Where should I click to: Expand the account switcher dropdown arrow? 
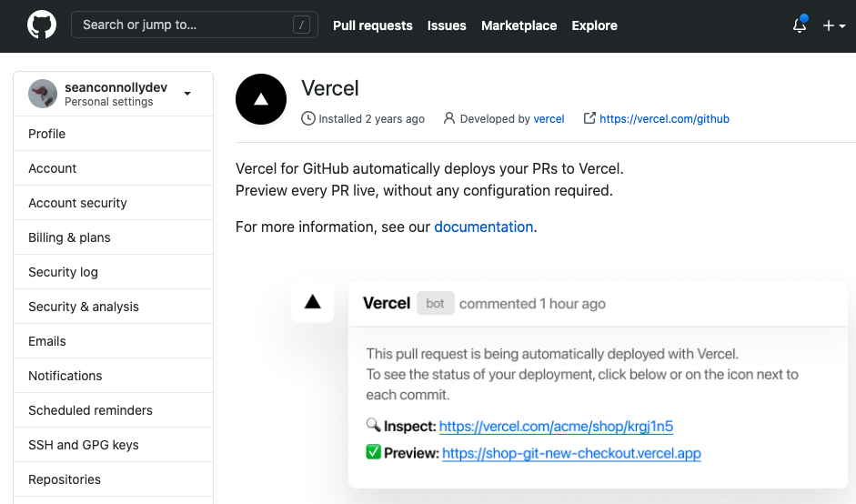point(187,94)
